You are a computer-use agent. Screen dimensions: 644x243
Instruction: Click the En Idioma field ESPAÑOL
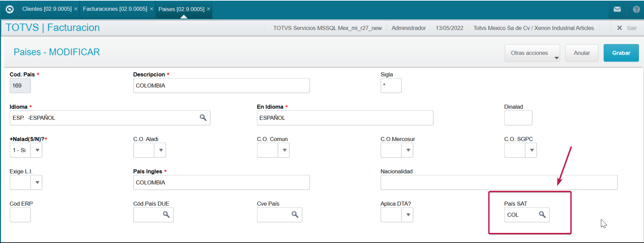pyautogui.click(x=345, y=118)
